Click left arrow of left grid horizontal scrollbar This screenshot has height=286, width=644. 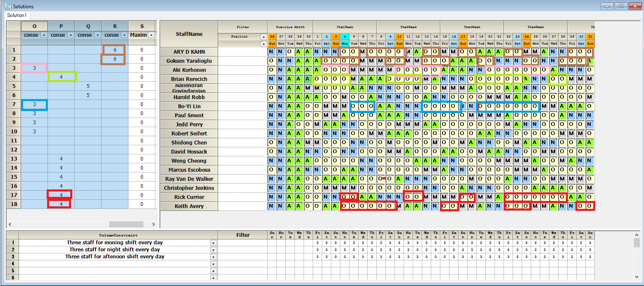[x=10, y=224]
